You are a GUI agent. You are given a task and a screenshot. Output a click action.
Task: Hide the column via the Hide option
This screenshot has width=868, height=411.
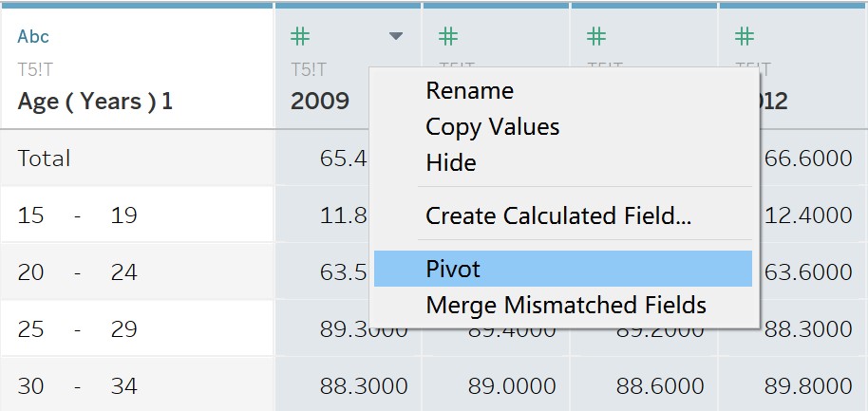(450, 163)
